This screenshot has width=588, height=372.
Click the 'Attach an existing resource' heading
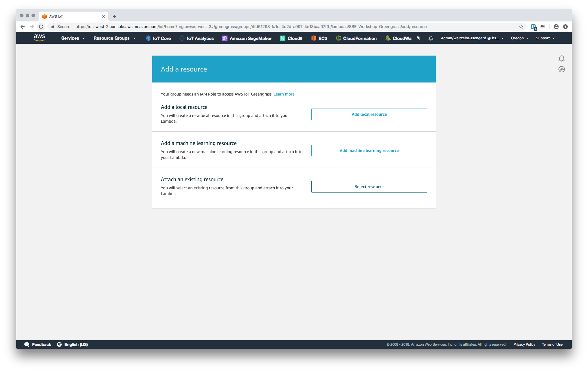pyautogui.click(x=192, y=179)
